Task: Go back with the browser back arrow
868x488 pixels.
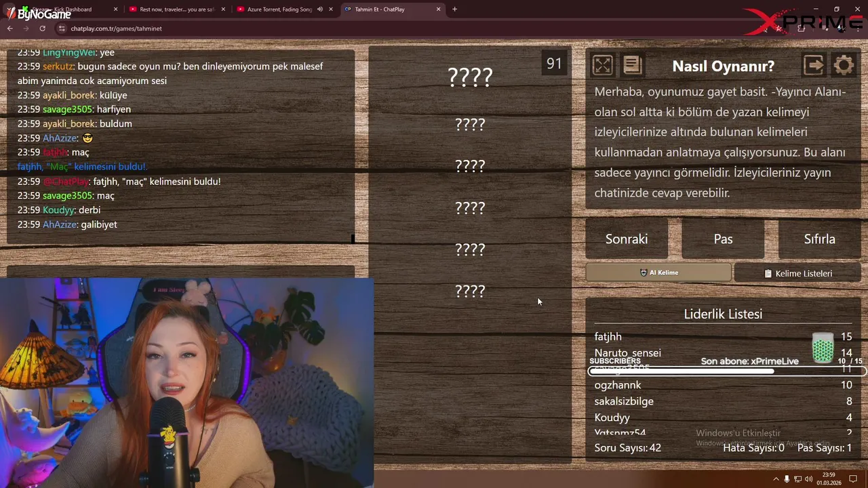Action: (9, 28)
